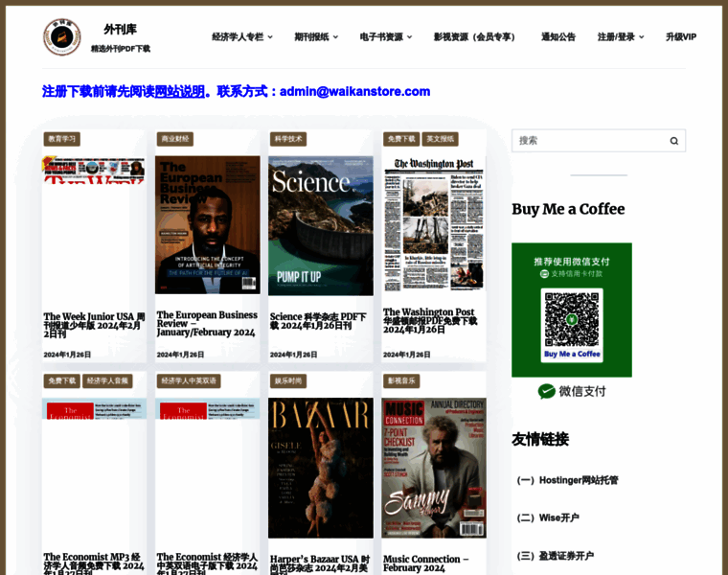Viewport: 728px width, 575px height.
Task: Open The Economist 中英双语电子版 title
Action: tap(207, 563)
